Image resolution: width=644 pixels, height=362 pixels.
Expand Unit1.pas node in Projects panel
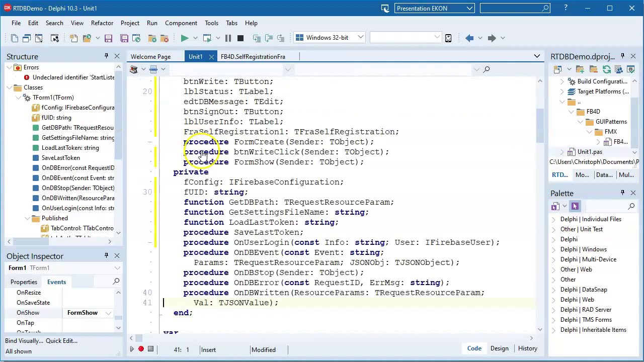562,152
